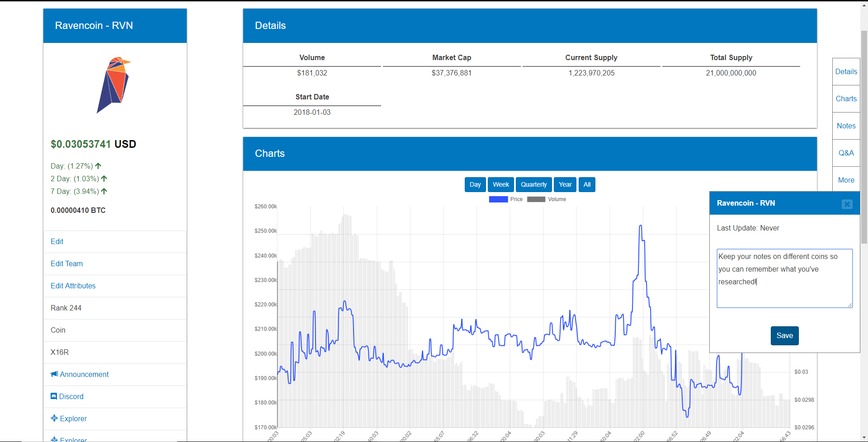Click the Ravencoin raven logo
The image size is (868, 442).
pyautogui.click(x=114, y=85)
